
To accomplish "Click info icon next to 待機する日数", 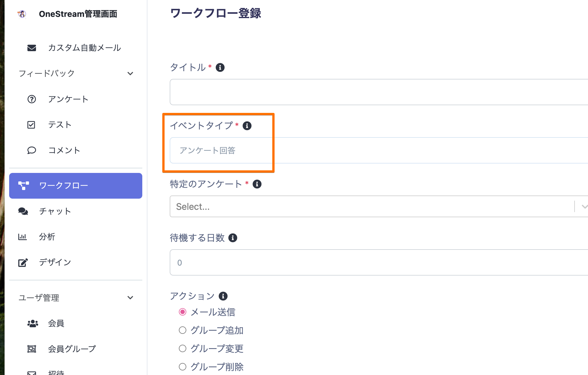I will tap(233, 238).
